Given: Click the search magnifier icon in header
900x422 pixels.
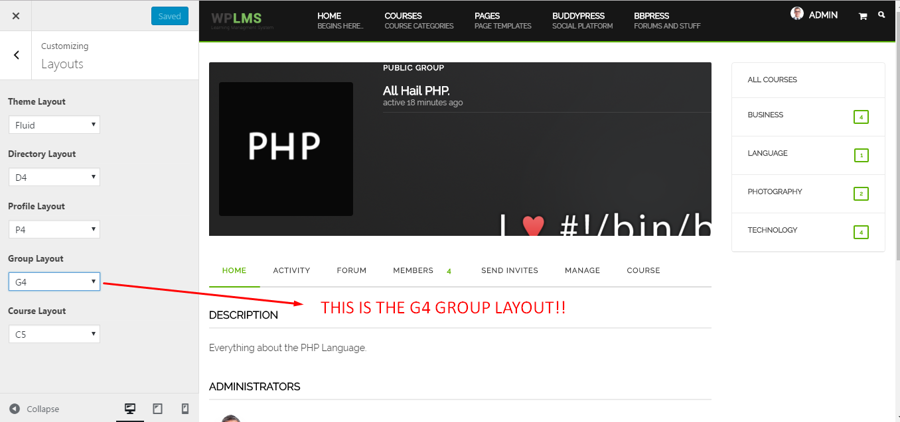Looking at the screenshot, I should [x=881, y=15].
